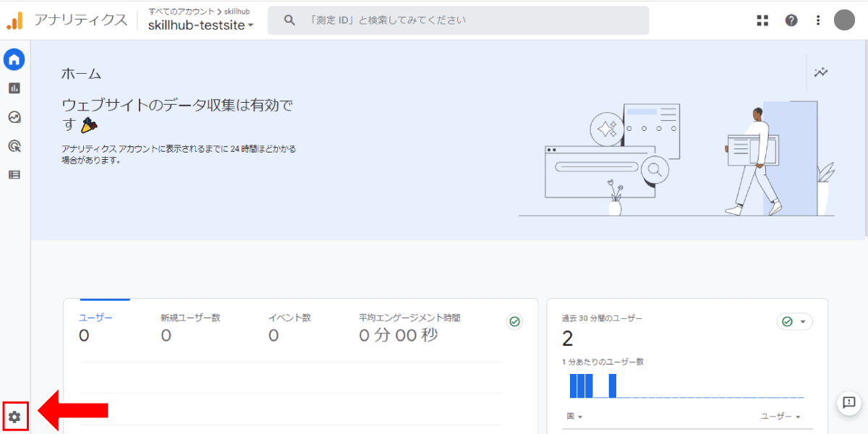Open Advertising icon in sidebar
This screenshot has height=434, width=868.
tap(14, 146)
